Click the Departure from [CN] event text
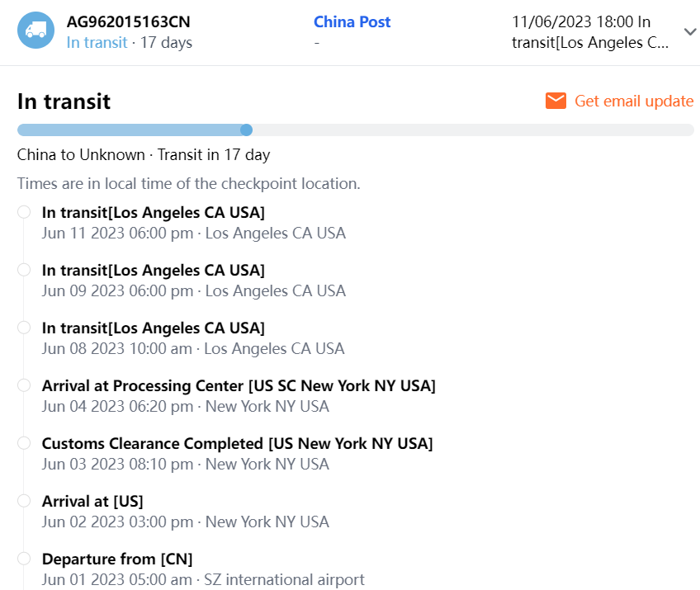Screen dimensions: 700x590 click(116, 559)
